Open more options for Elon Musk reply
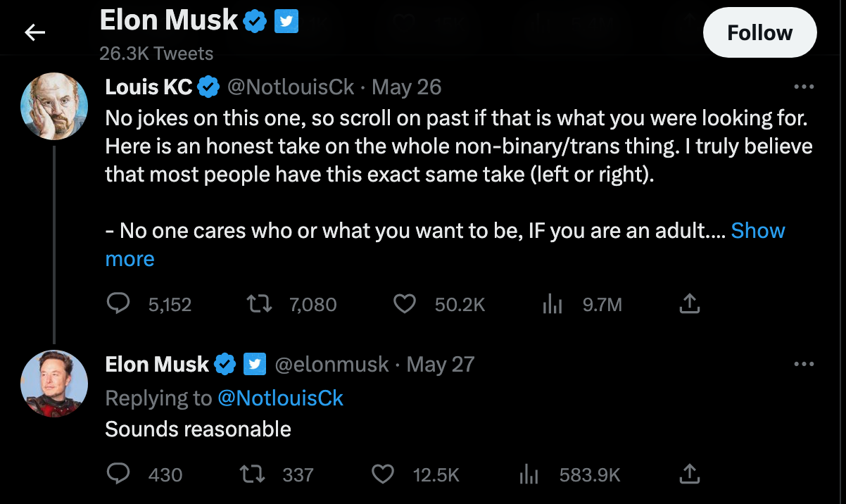 click(803, 365)
